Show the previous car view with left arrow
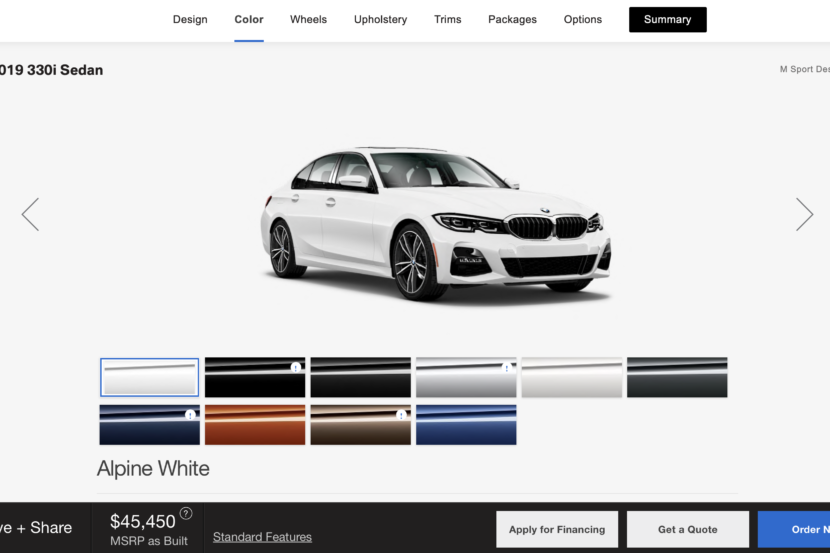830x553 pixels. [30, 214]
